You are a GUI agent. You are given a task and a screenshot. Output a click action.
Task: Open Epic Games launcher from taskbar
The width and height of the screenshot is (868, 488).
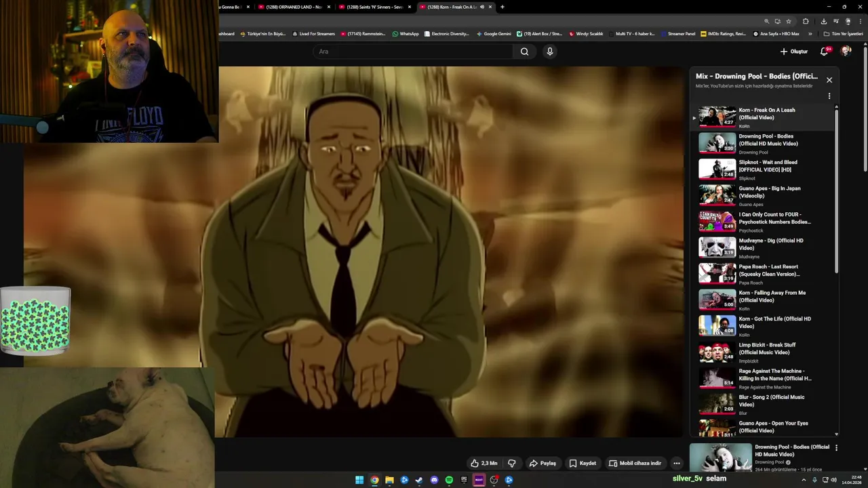coord(464,480)
